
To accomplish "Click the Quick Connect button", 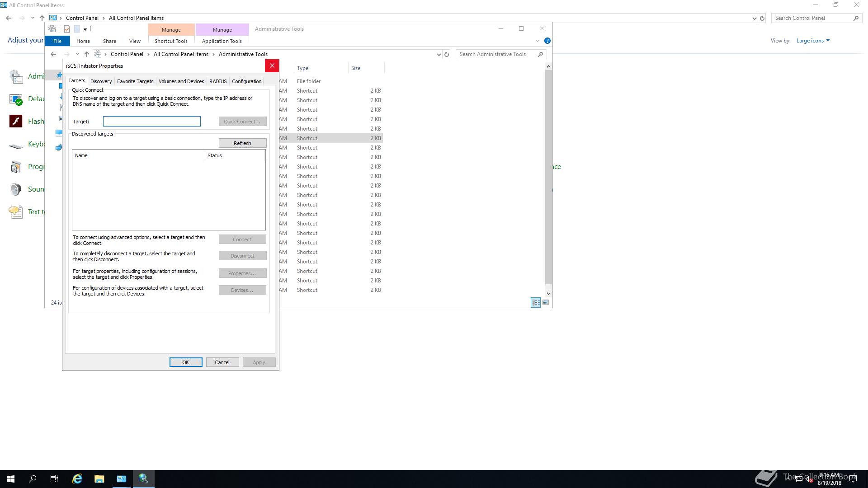I will [242, 122].
